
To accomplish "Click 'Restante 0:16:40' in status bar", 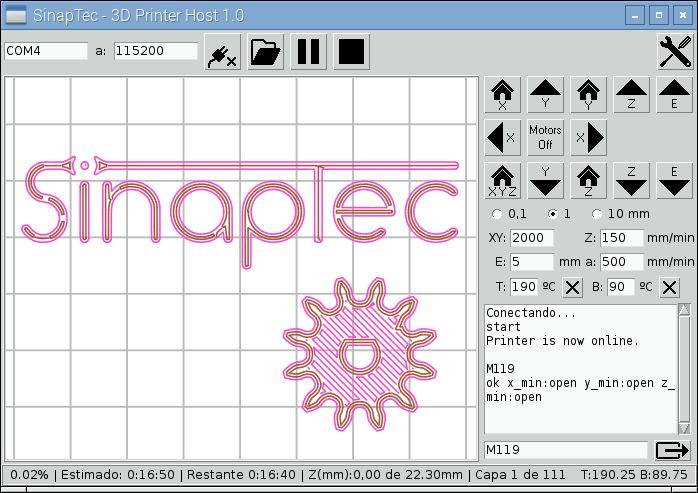I will pos(241,475).
